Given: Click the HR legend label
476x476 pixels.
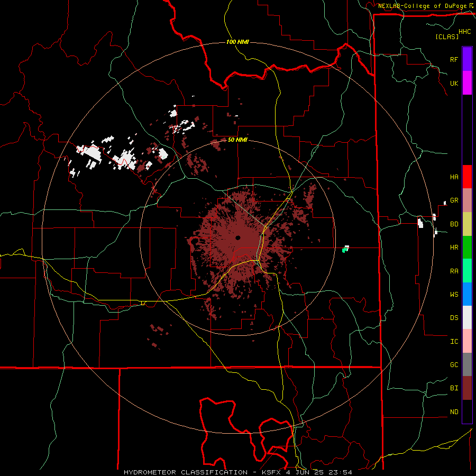Looking at the screenshot, I should pos(454,248).
